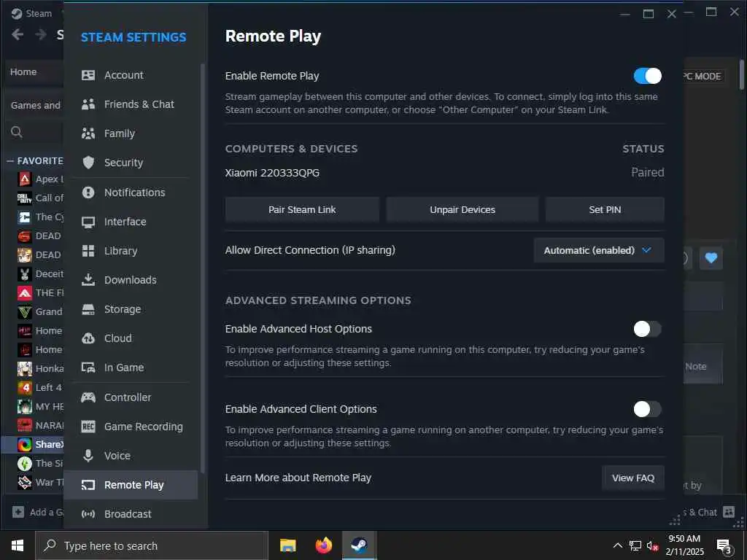Click the blue heart favorite icon
This screenshot has height=560, width=747.
coord(711,258)
